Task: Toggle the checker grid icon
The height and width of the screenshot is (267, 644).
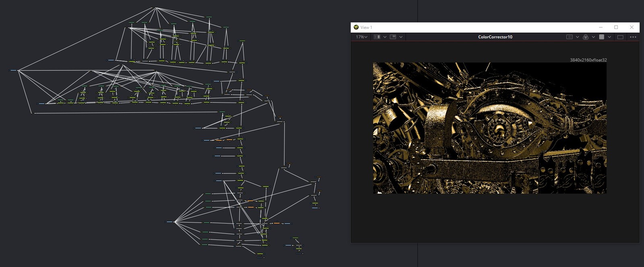Action: coord(602,37)
